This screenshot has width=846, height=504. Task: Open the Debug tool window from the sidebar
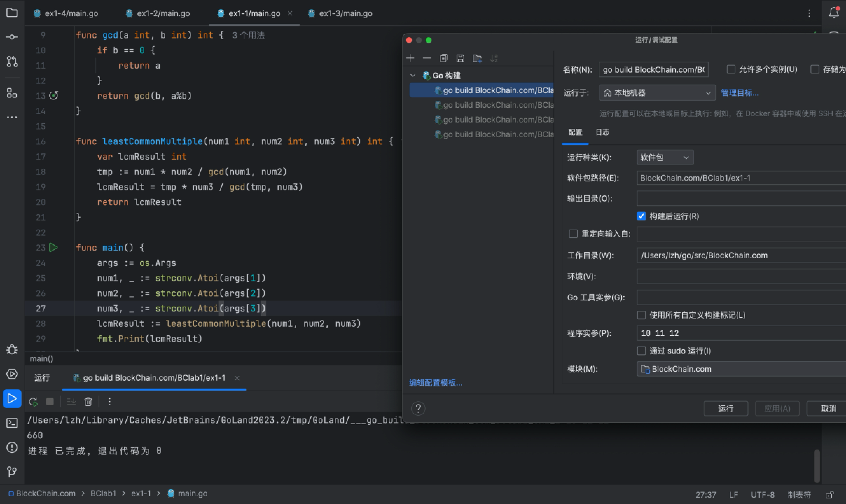pos(12,350)
